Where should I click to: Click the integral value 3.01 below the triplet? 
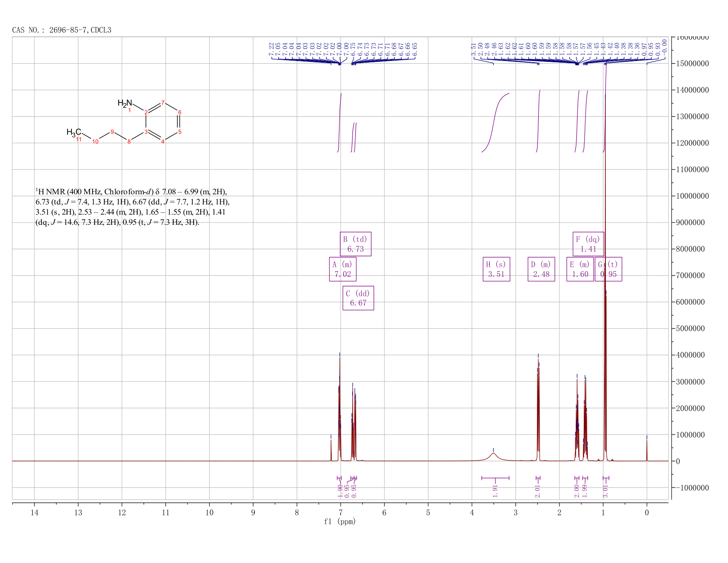click(x=605, y=491)
